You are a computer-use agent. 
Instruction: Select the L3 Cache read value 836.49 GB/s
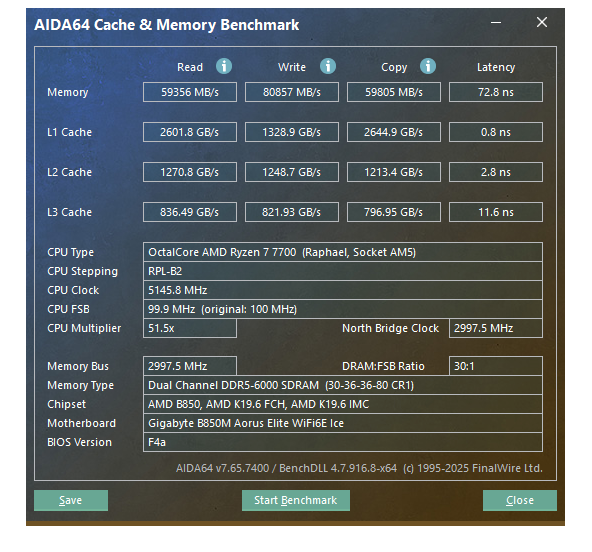point(190,212)
